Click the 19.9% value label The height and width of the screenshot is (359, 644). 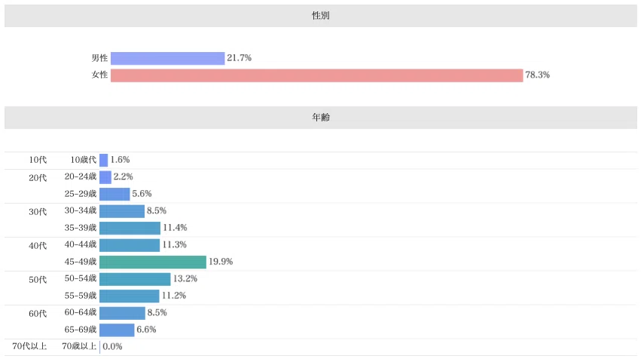221,262
